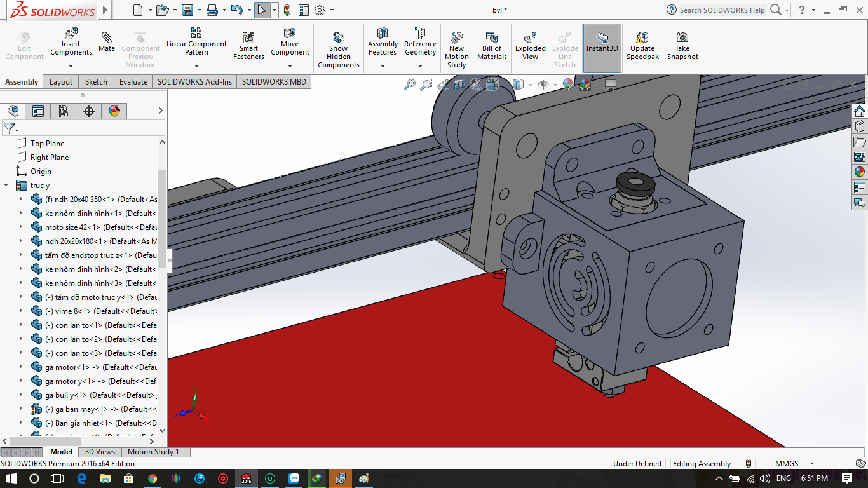The height and width of the screenshot is (488, 868).
Task: Toggle the Instant3D button
Action: [x=602, y=48]
